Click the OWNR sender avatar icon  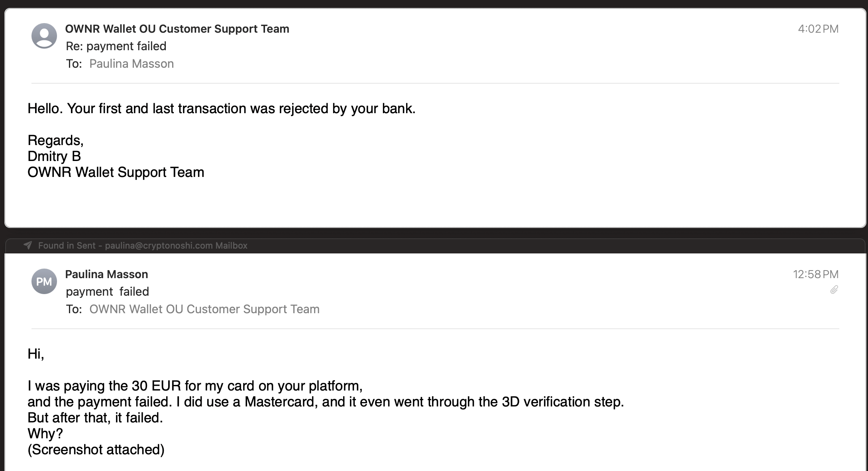[x=44, y=36]
